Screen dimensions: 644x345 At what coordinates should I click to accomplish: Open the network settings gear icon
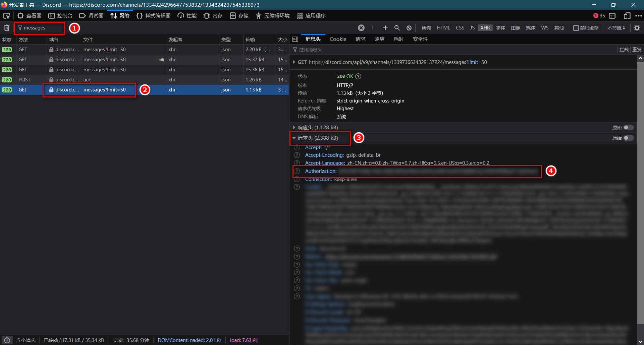[637, 28]
